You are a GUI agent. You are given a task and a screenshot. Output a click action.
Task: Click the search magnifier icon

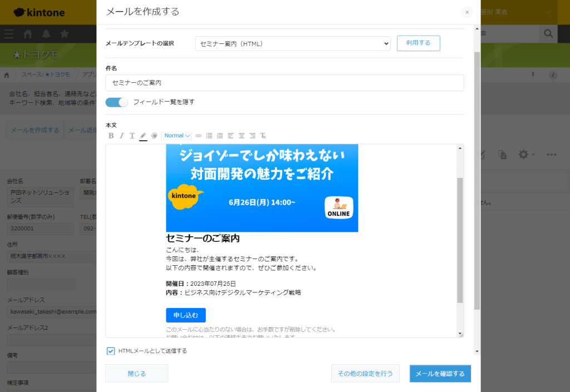(548, 34)
